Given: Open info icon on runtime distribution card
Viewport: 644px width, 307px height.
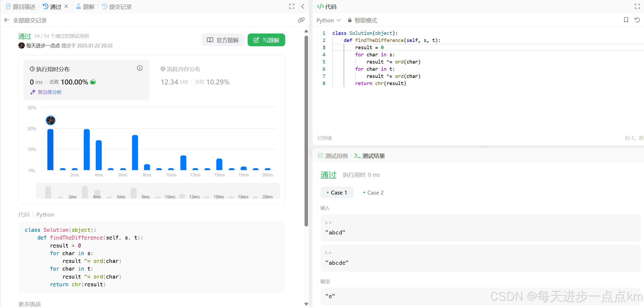Looking at the screenshot, I should point(140,68).
